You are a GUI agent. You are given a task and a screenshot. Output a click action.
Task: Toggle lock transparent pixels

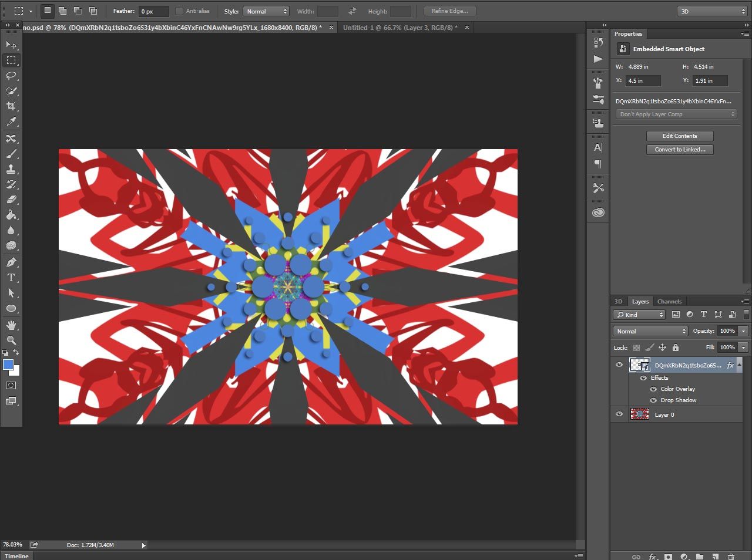(x=636, y=348)
